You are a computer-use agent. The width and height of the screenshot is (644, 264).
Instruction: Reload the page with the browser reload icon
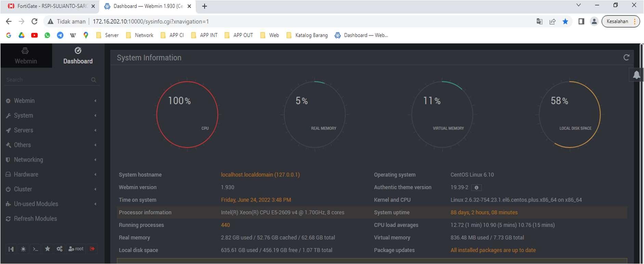coord(34,22)
